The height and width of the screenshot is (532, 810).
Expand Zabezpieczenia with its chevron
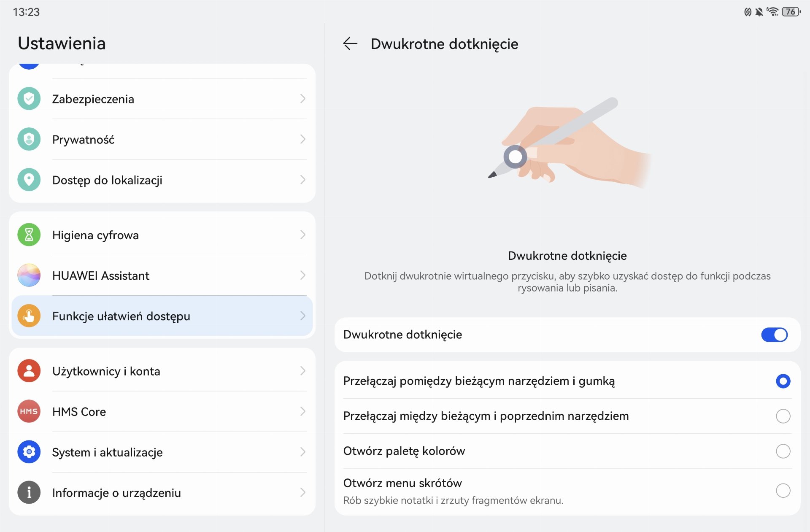(x=302, y=99)
